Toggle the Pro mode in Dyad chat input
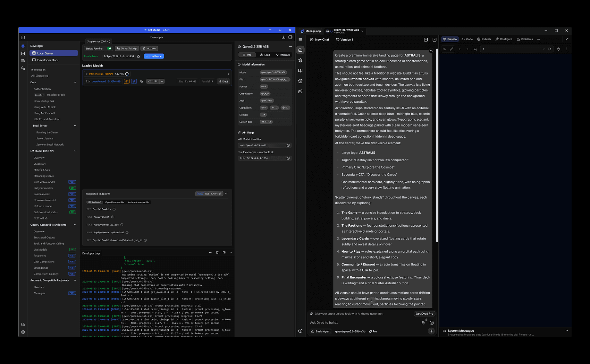590x364 pixels. [373, 331]
